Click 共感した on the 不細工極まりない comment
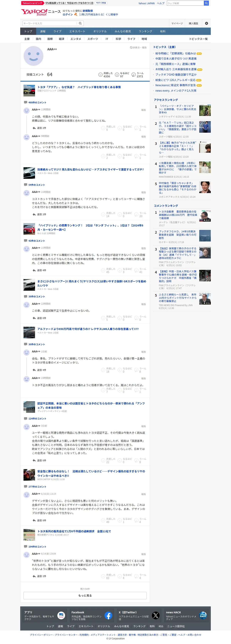 point(108,128)
